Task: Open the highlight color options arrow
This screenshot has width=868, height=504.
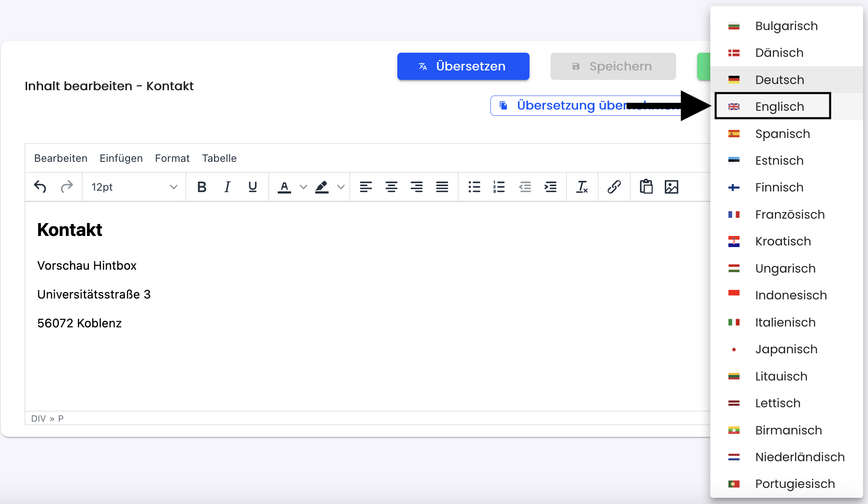Action: [x=341, y=187]
